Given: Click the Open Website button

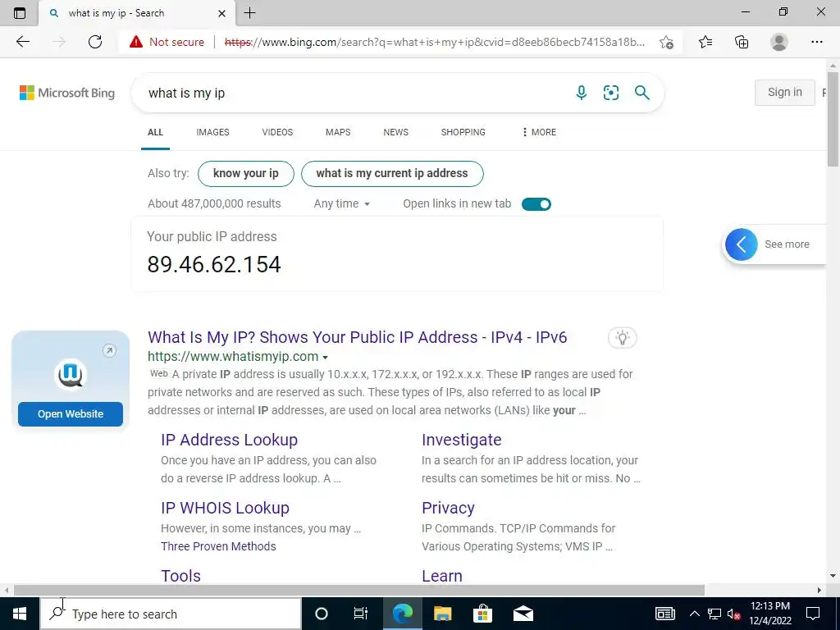Looking at the screenshot, I should pos(71,414).
